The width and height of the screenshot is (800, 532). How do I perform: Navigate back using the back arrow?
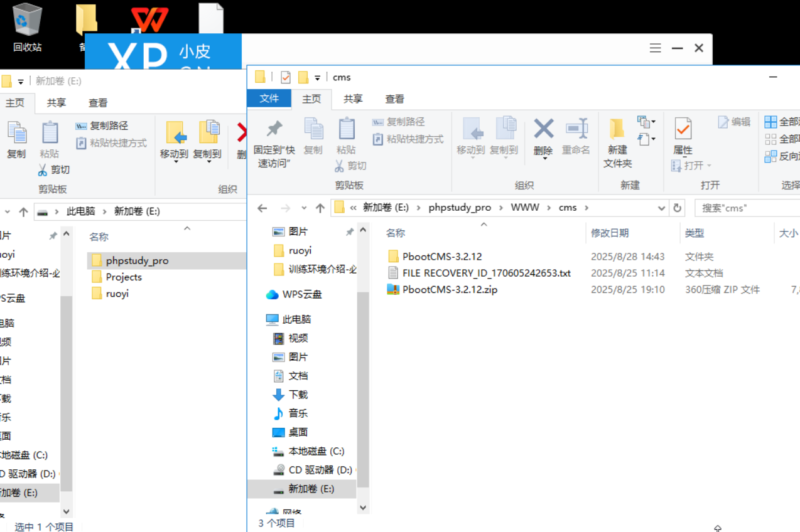262,207
